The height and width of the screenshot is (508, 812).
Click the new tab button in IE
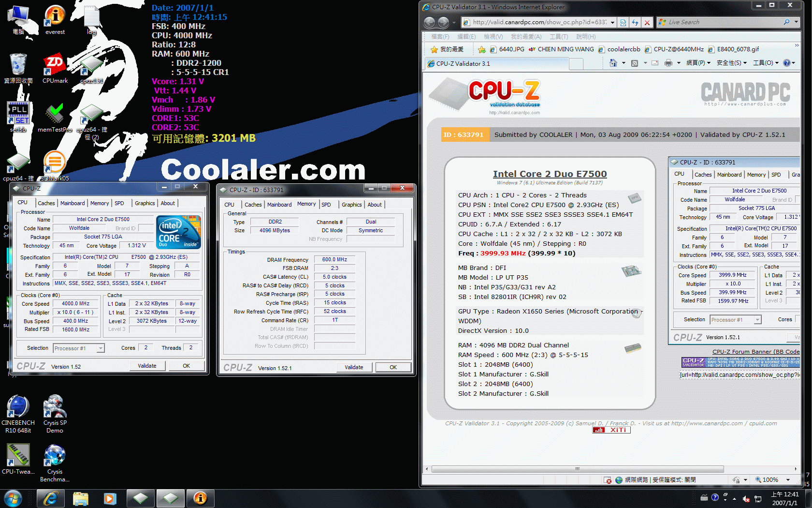click(x=576, y=64)
